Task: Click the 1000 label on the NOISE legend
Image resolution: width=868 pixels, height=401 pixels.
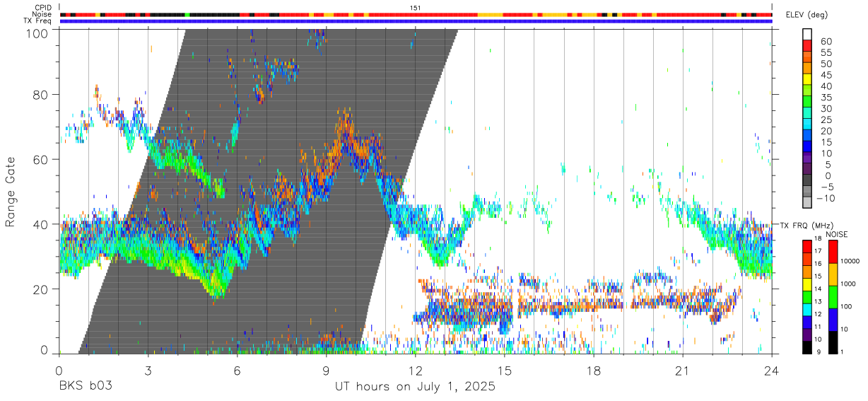Action: [847, 284]
